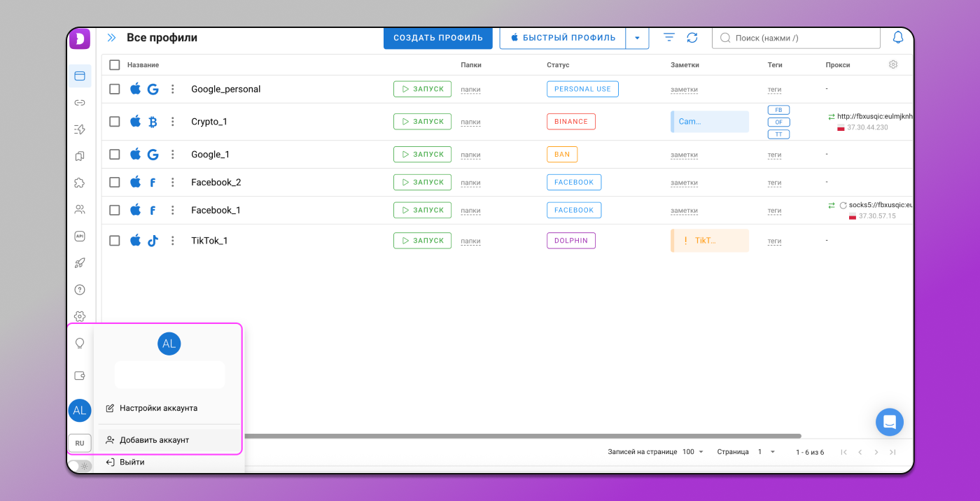Click the refresh profiles icon
The image size is (980, 501).
692,38
